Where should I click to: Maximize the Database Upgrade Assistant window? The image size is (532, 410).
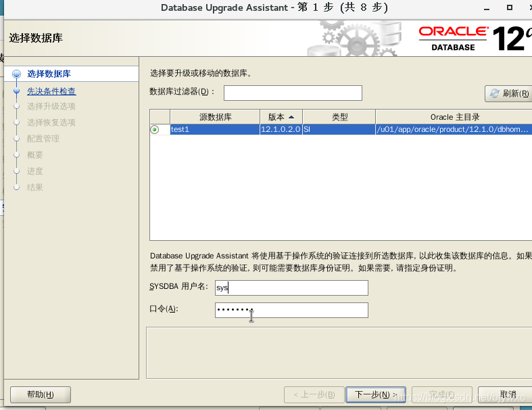pos(509,7)
